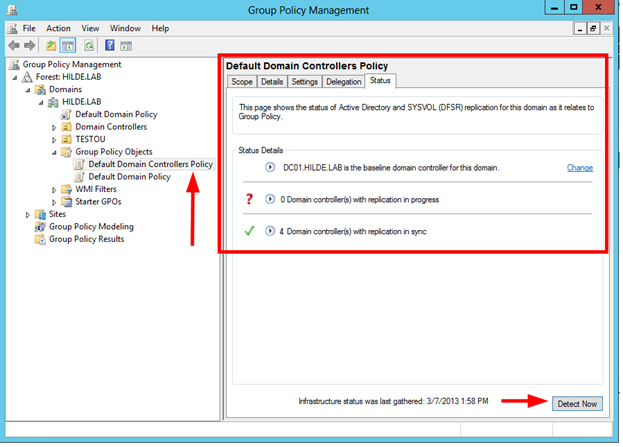Select Default Domain Policy under Group Policy Objects
Image resolution: width=623 pixels, height=447 pixels.
pos(130,177)
